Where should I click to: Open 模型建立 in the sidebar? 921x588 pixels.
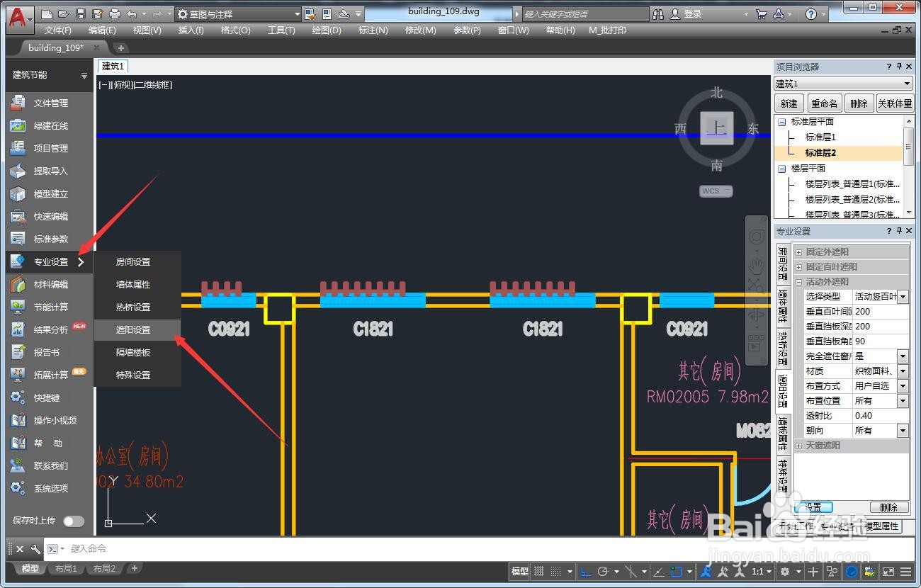click(49, 193)
